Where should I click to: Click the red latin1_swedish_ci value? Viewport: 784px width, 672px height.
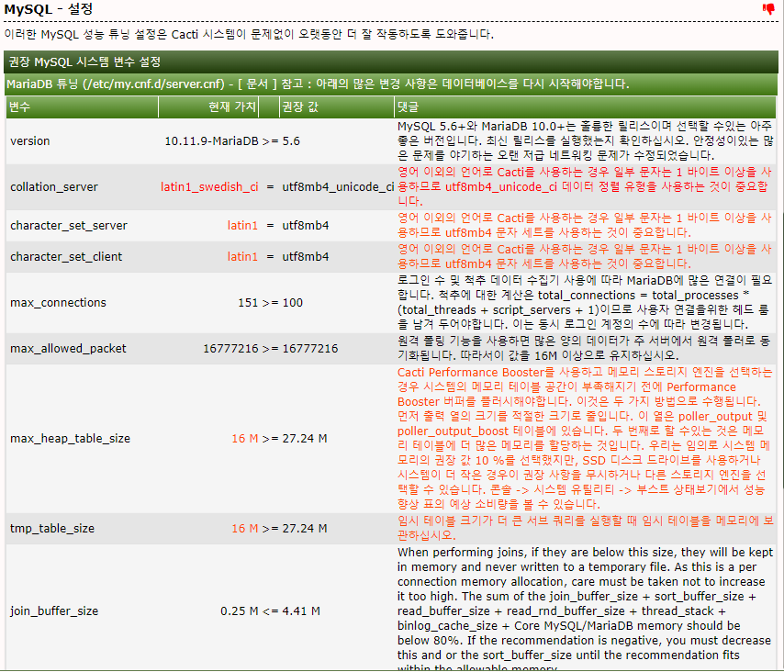209,187
